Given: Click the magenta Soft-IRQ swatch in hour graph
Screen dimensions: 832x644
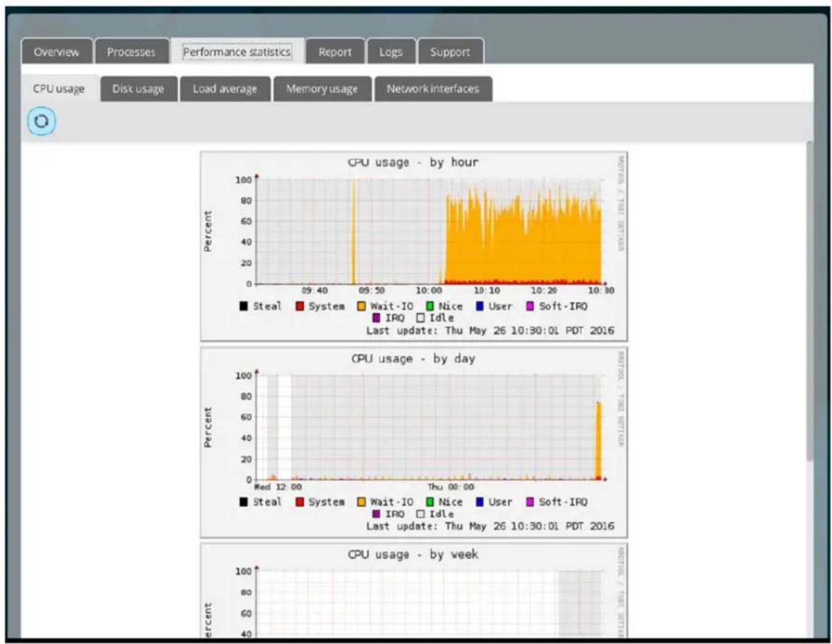Looking at the screenshot, I should pyautogui.click(x=530, y=306).
